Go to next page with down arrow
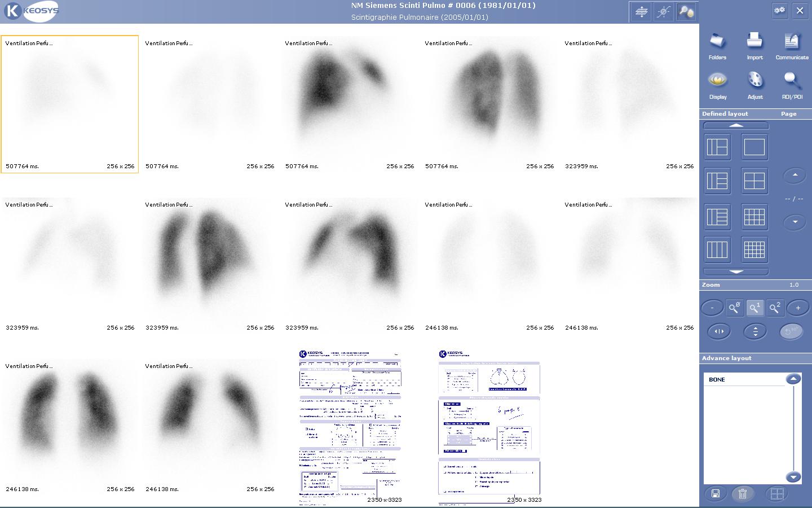The image size is (812, 508). pyautogui.click(x=795, y=222)
